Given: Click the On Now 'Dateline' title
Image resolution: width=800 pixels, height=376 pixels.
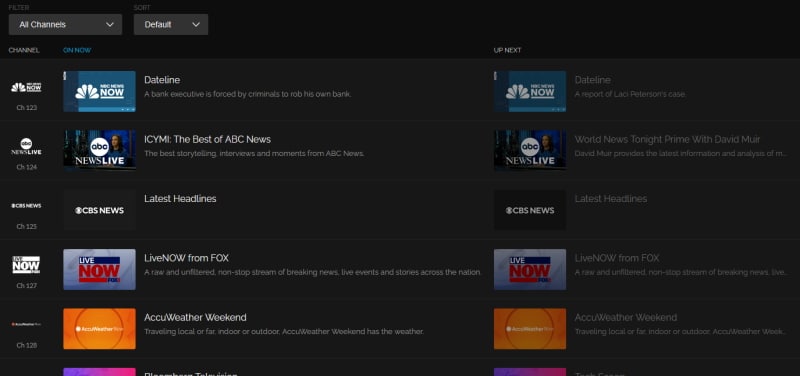Looking at the screenshot, I should (x=162, y=80).
